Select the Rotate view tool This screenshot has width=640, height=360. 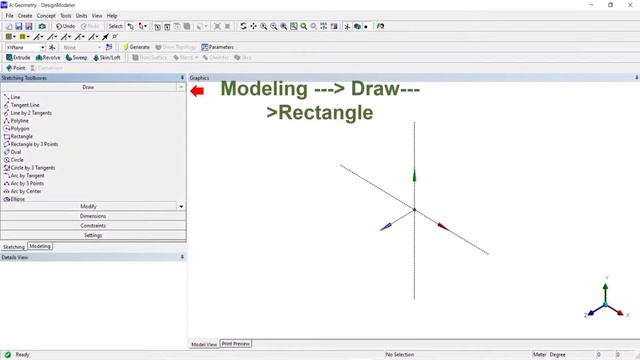tap(243, 26)
